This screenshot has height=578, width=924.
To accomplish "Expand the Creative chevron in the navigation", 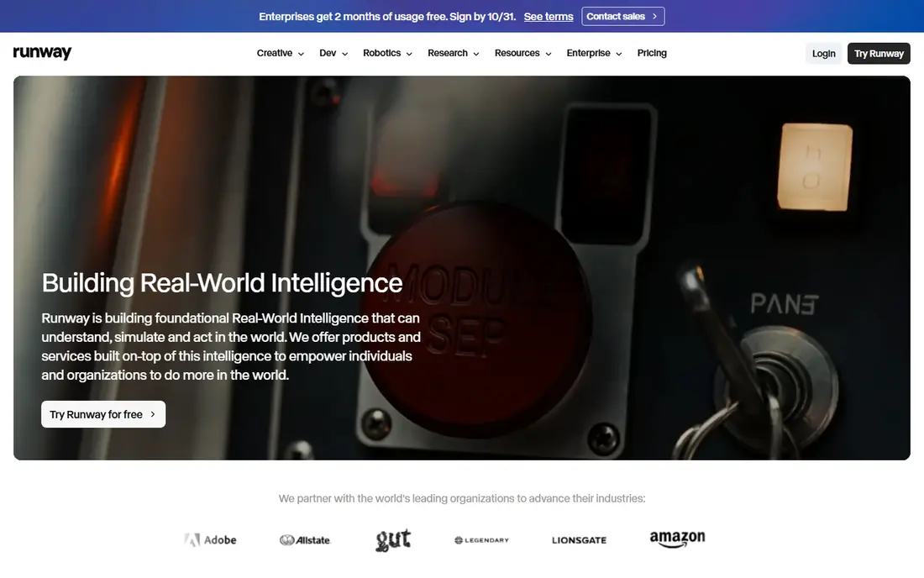I will pos(301,54).
